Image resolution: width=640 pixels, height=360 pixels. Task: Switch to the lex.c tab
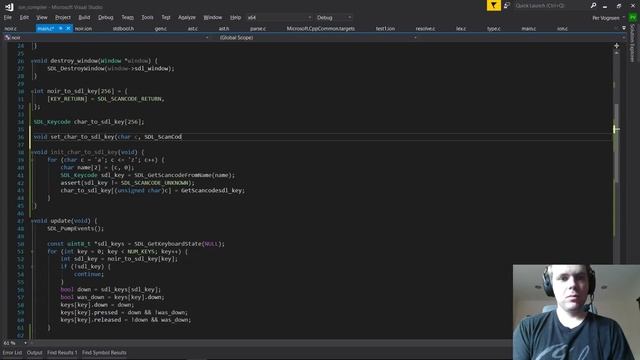pyautogui.click(x=461, y=29)
